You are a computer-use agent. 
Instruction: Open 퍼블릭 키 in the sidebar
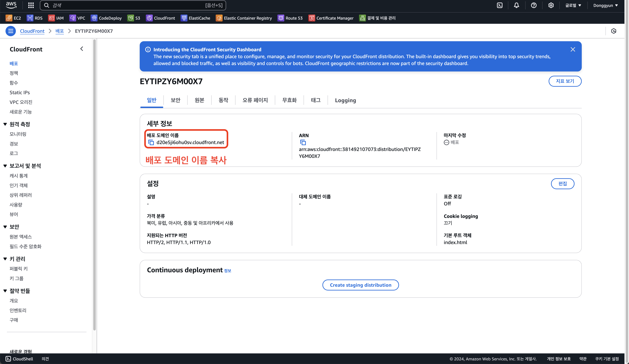point(19,269)
